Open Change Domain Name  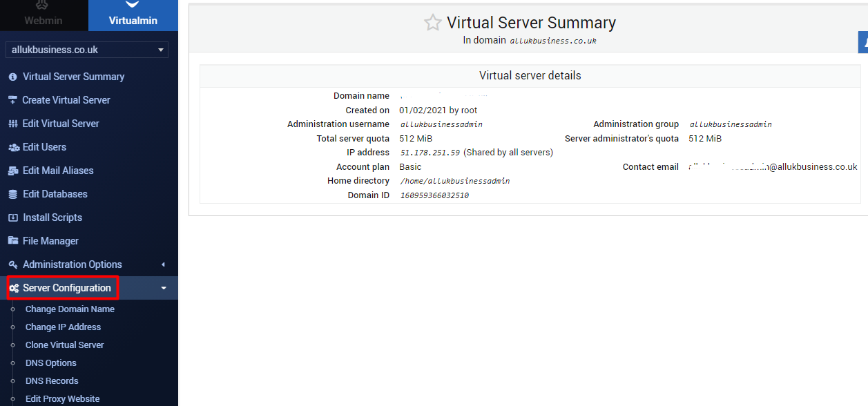coord(70,309)
